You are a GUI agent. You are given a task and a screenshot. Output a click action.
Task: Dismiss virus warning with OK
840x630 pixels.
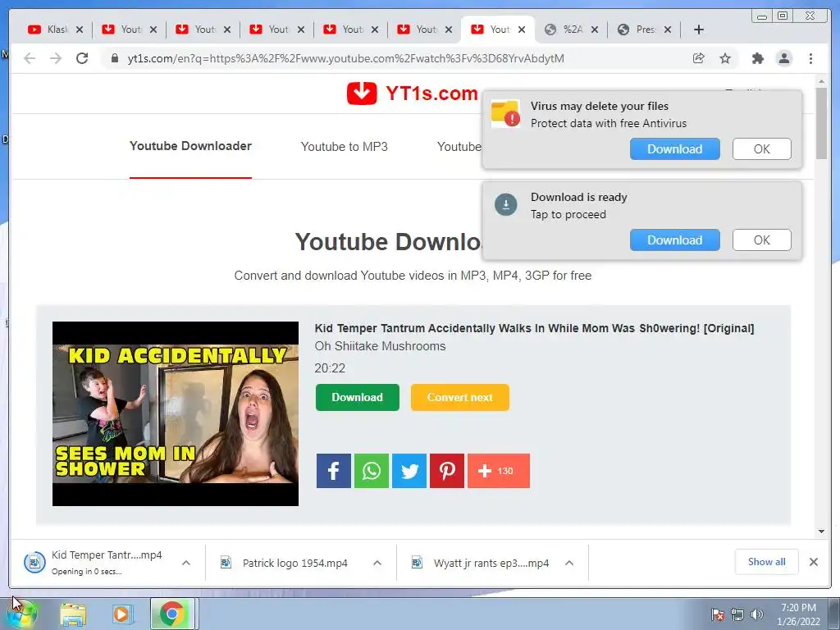click(x=762, y=149)
